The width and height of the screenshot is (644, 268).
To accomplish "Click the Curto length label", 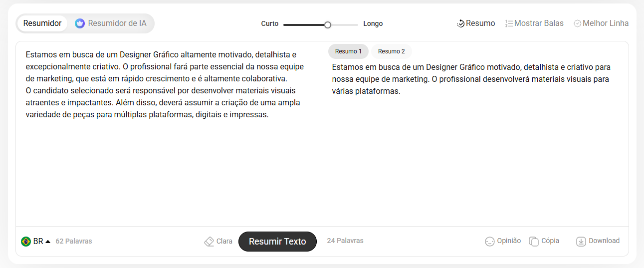I will pos(270,24).
